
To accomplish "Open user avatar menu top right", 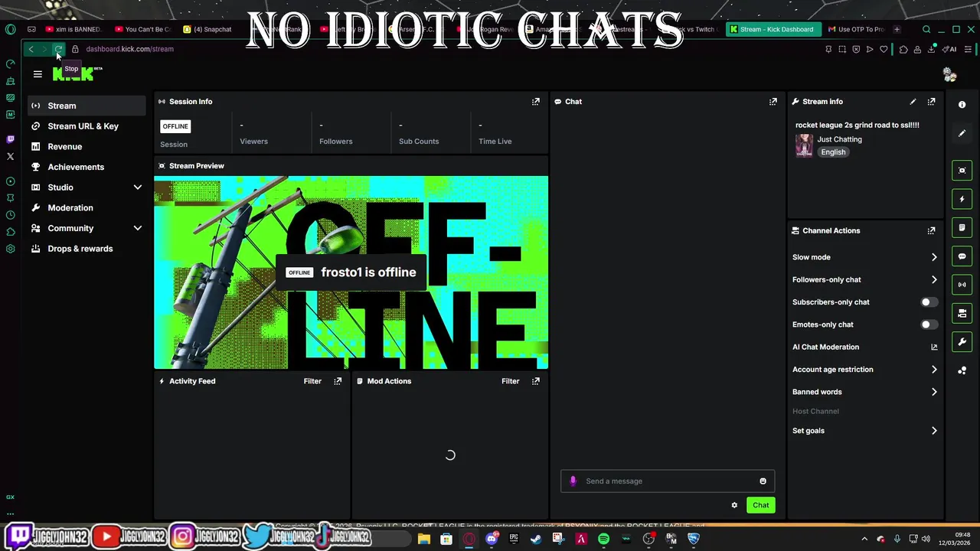I will (949, 74).
